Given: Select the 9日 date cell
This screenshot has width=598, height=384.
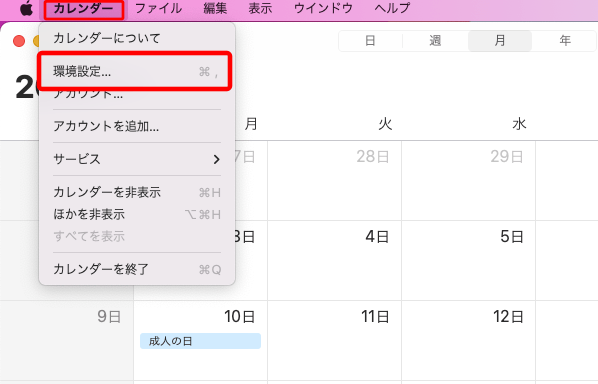Looking at the screenshot, I should [x=67, y=341].
